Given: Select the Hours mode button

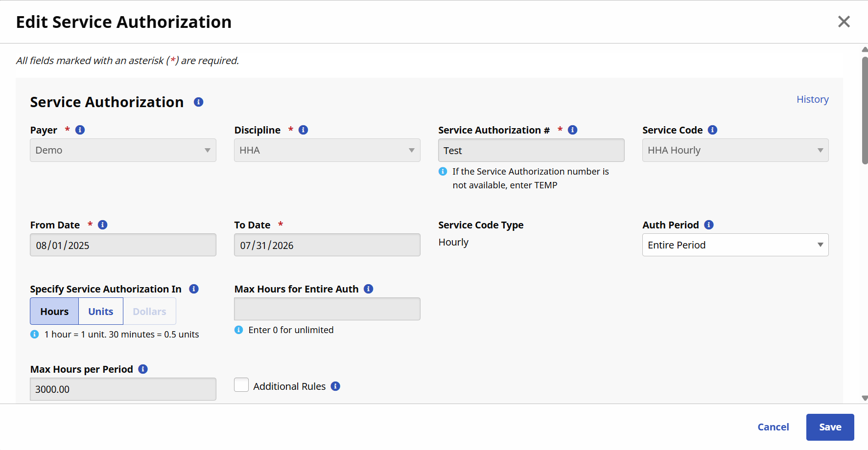Looking at the screenshot, I should 54,311.
